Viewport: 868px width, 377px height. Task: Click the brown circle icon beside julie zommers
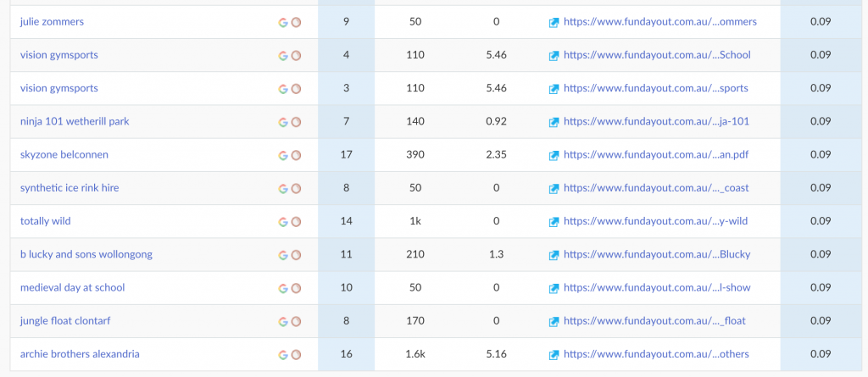coord(296,23)
